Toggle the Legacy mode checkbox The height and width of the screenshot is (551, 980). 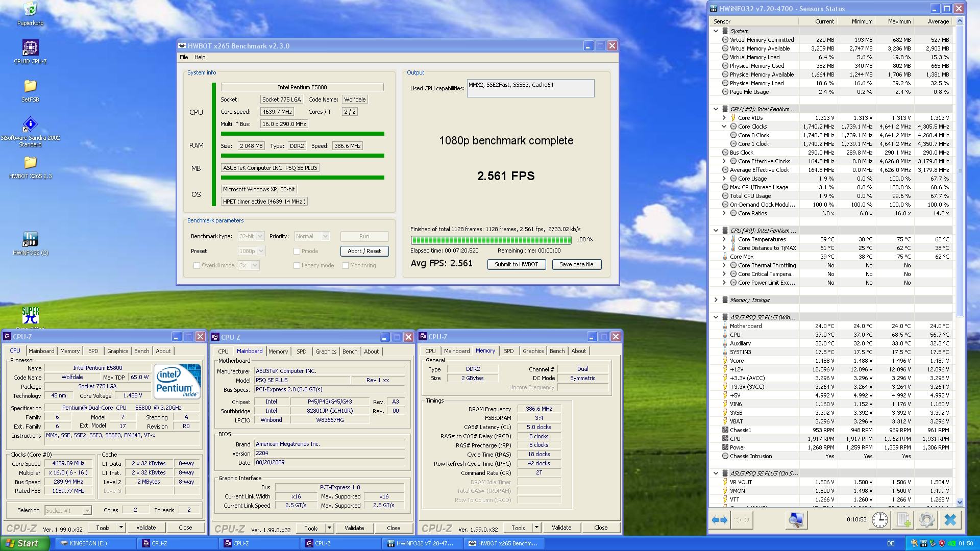click(x=297, y=265)
